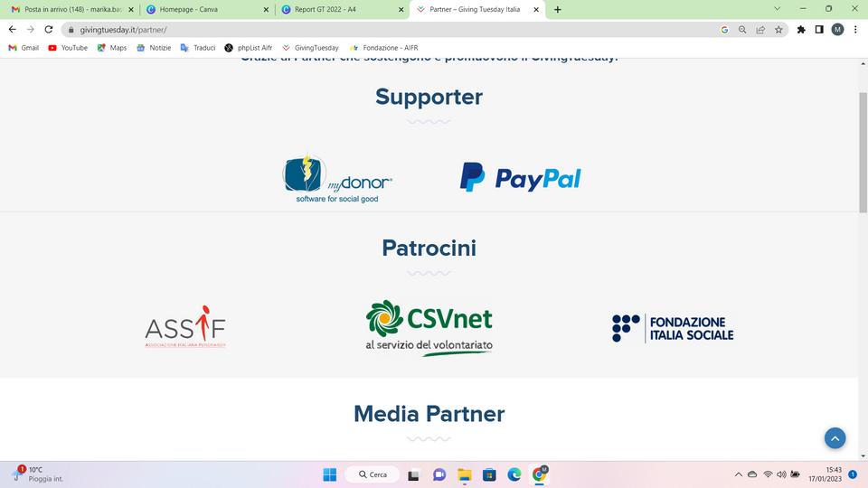Open the clock showing 15:43
The width and height of the screenshot is (868, 488).
click(825, 474)
